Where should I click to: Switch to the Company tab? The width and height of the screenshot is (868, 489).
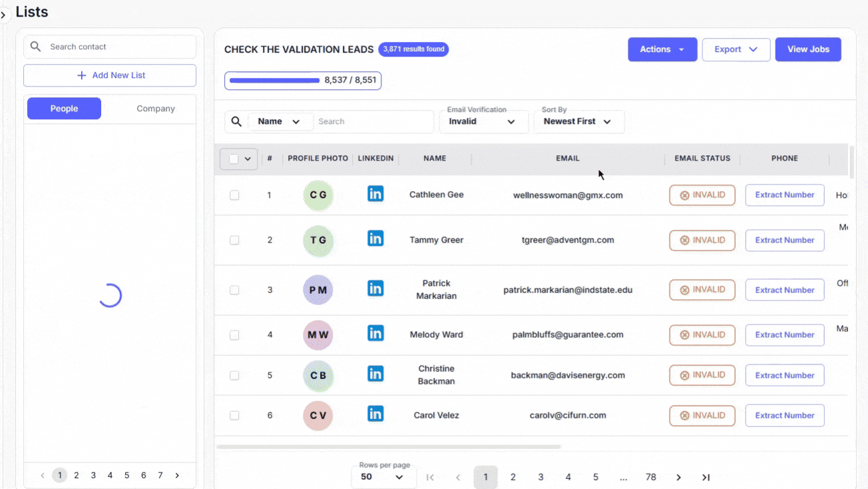tap(156, 109)
